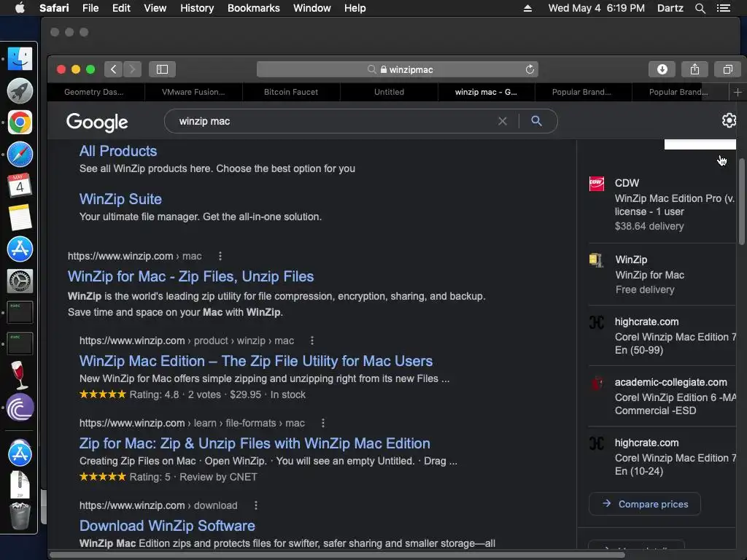747x560 pixels.
Task: Show Safari downloads button
Action: [x=662, y=69]
